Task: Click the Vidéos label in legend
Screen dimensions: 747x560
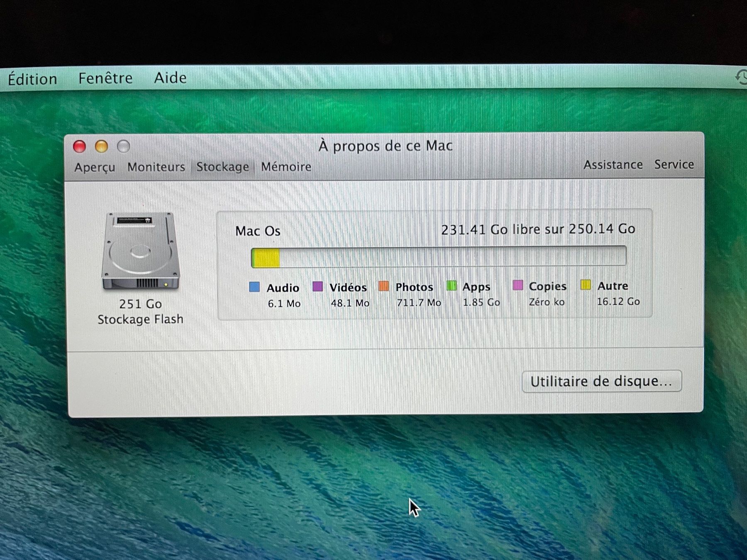Action: [348, 287]
